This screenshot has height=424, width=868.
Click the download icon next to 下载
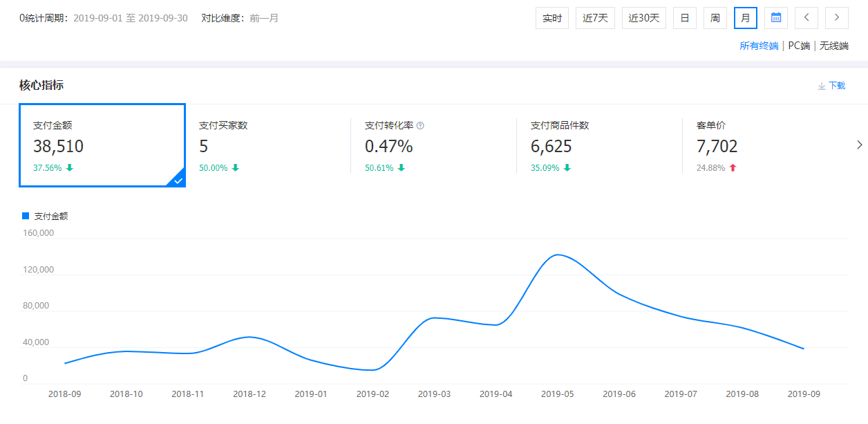[822, 86]
